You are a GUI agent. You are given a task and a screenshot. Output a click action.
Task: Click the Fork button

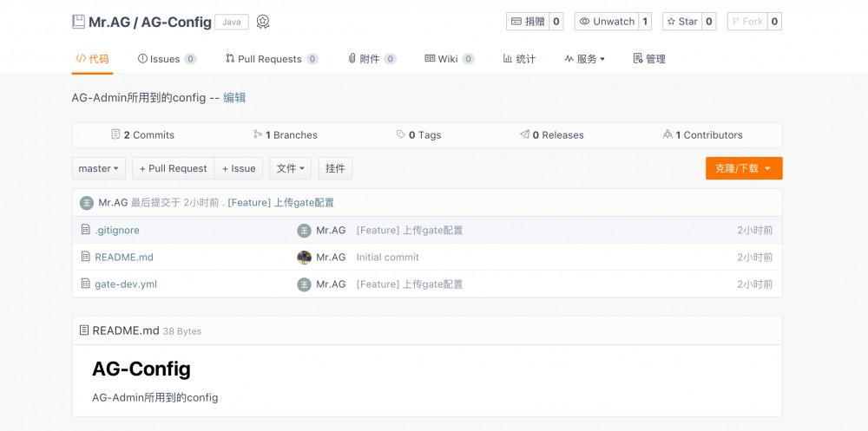747,22
